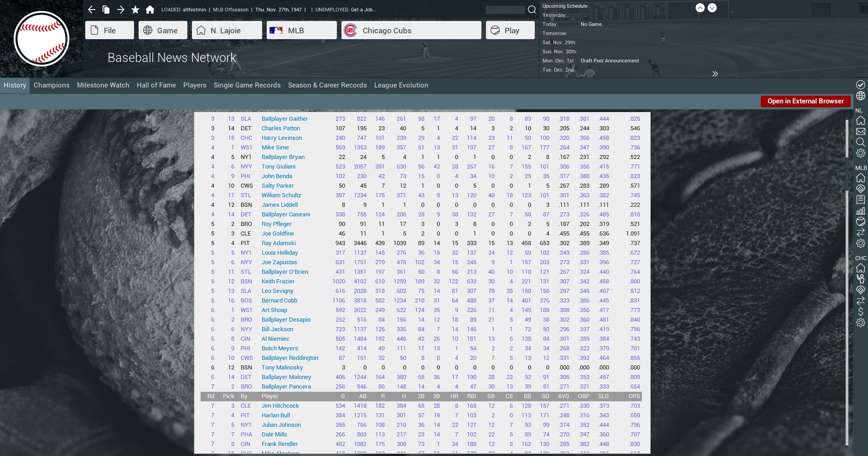Click the star bookmark icon in top bar
This screenshot has width=868, height=456.
pyautogui.click(x=135, y=10)
